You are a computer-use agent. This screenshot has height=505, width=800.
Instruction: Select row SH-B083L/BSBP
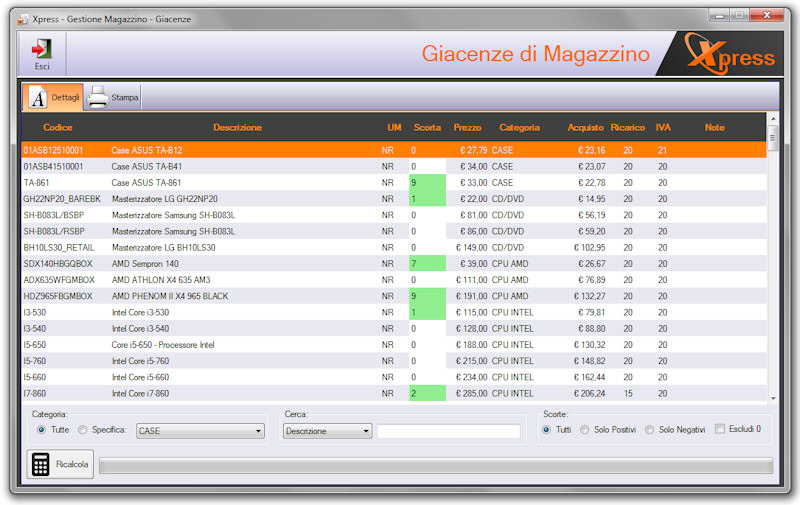[x=394, y=215]
